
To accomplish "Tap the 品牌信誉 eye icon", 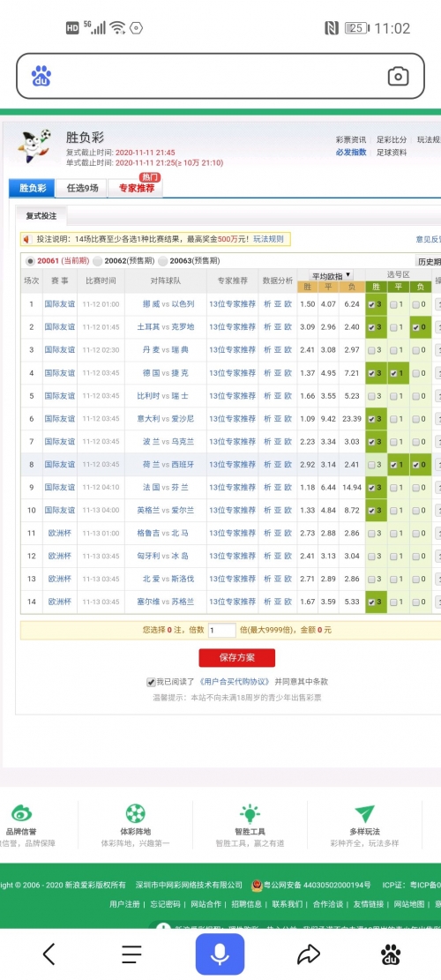I will pos(22,813).
